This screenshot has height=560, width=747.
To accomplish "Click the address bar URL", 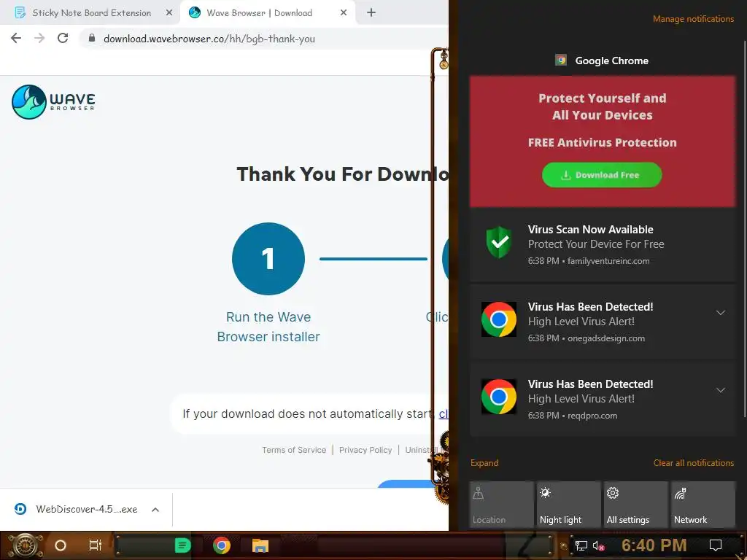I will click(209, 39).
